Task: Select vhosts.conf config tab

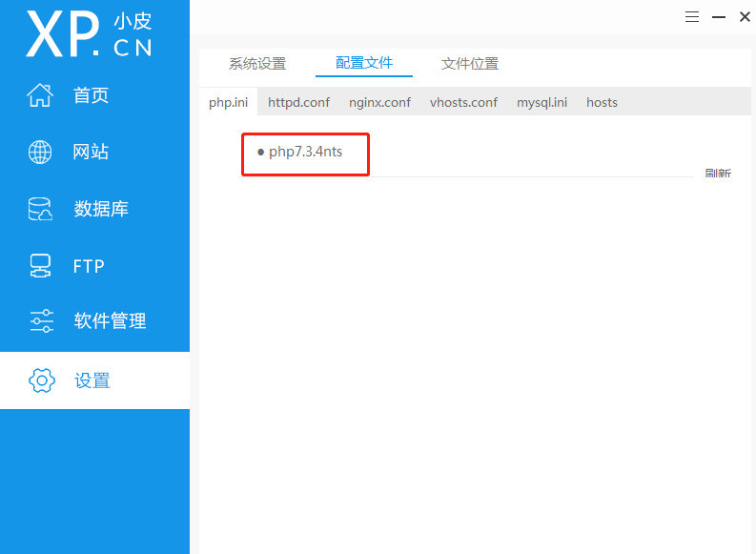Action: click(x=463, y=102)
